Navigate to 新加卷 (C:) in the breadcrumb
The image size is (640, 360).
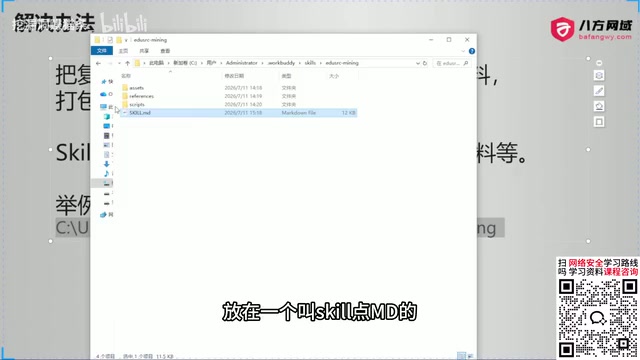click(x=185, y=63)
